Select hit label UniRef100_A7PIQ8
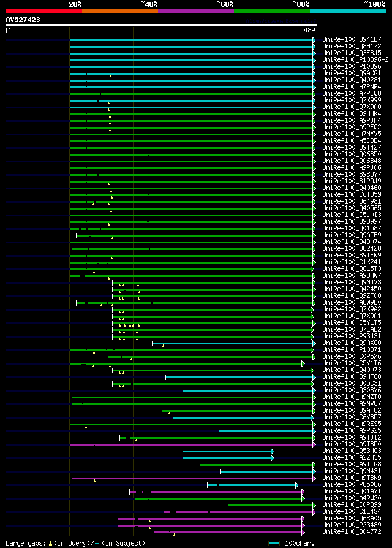This screenshot has height=548, width=392. pyautogui.click(x=352, y=94)
